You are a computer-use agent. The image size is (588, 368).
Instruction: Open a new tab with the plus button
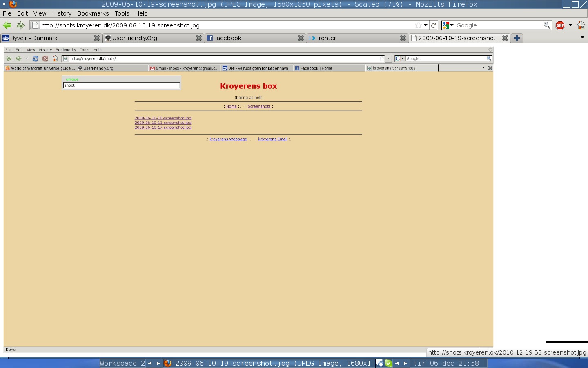(x=517, y=38)
